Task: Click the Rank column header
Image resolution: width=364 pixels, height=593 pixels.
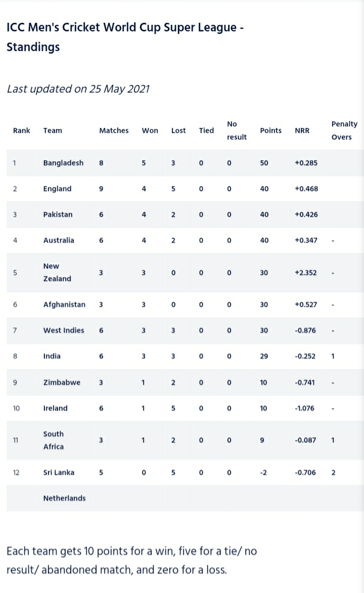Action: pyautogui.click(x=22, y=130)
